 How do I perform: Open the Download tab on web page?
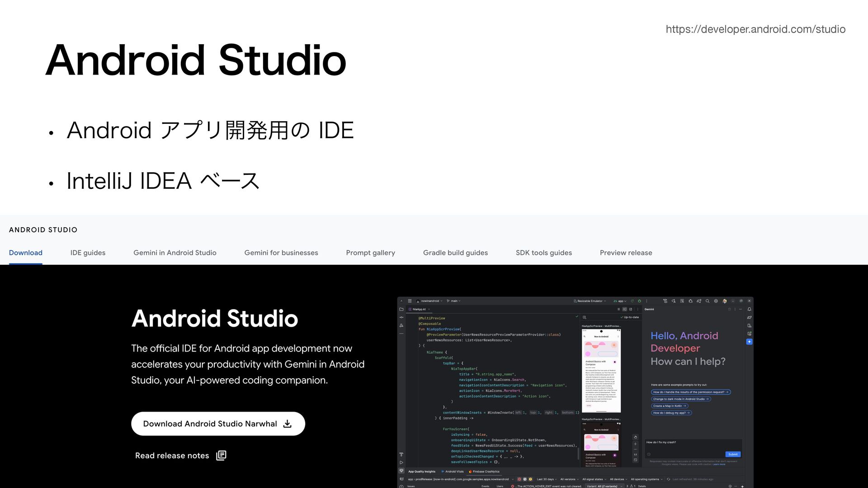pos(26,253)
